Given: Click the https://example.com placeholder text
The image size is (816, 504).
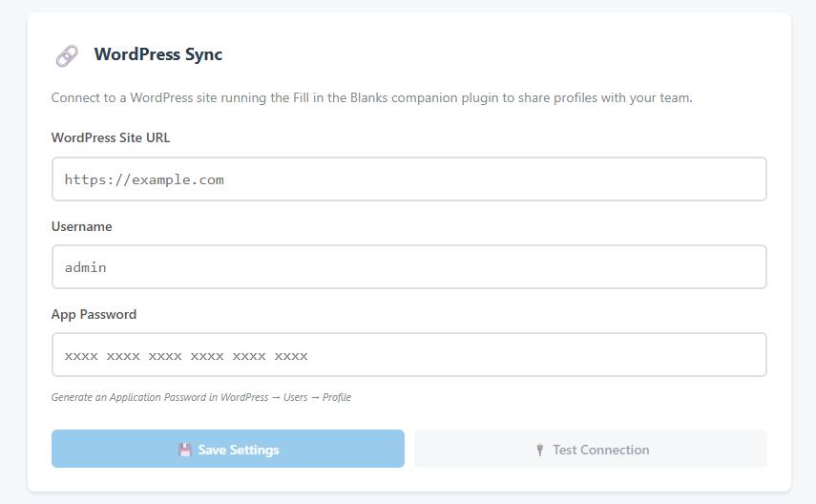Looking at the screenshot, I should pyautogui.click(x=144, y=179).
